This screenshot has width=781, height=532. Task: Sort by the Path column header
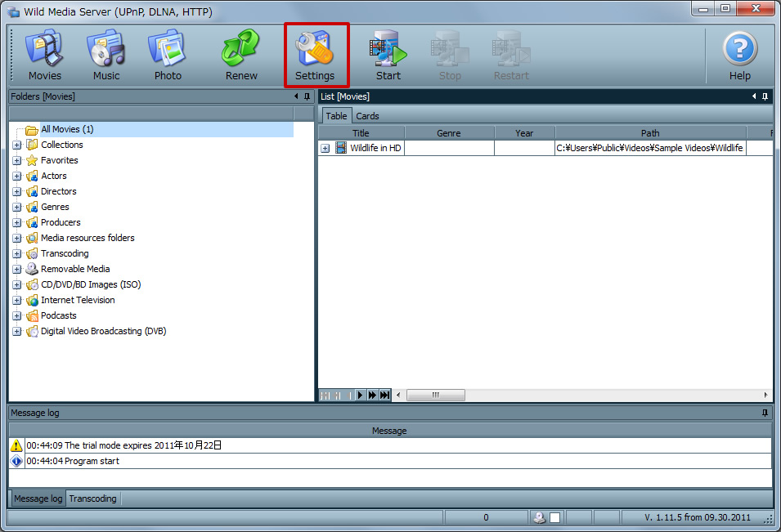pos(650,133)
